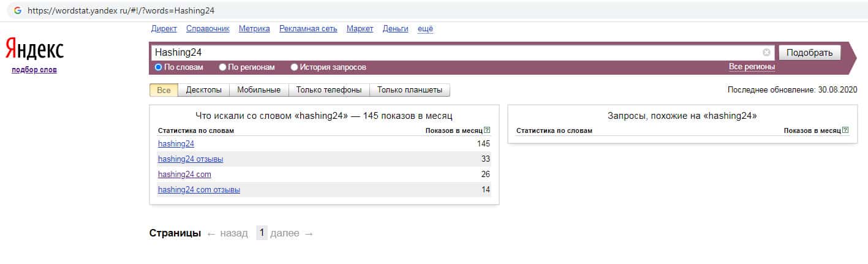Click the Google icon in the address bar
Screen dimensions: 868x264
(x=17, y=11)
